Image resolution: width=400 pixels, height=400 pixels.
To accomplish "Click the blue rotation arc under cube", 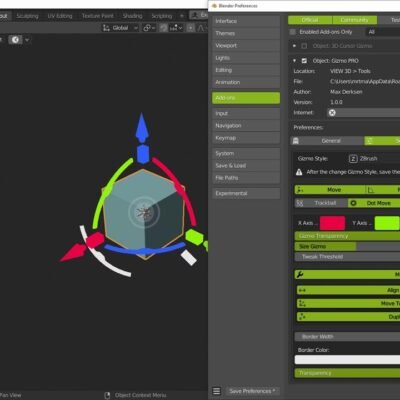I will [144, 250].
